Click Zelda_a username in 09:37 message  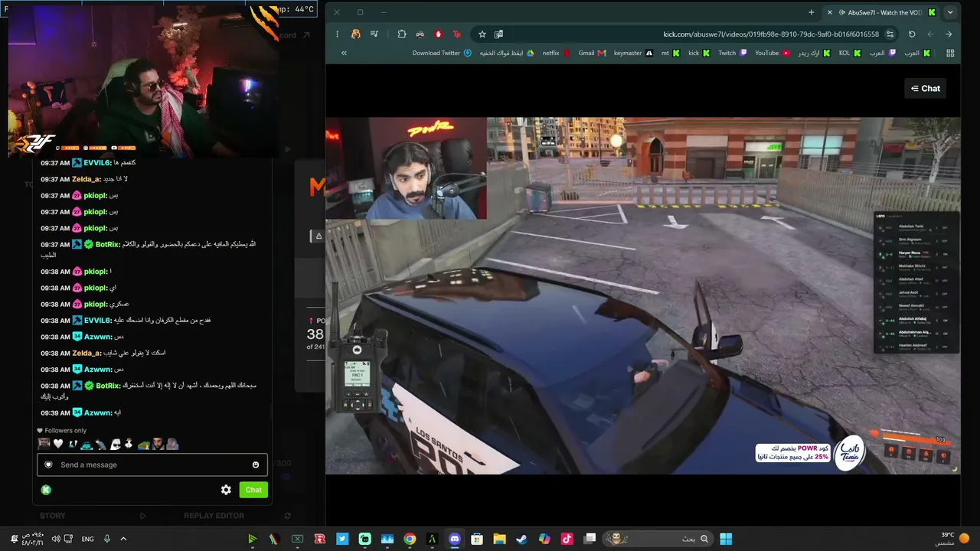(x=86, y=179)
